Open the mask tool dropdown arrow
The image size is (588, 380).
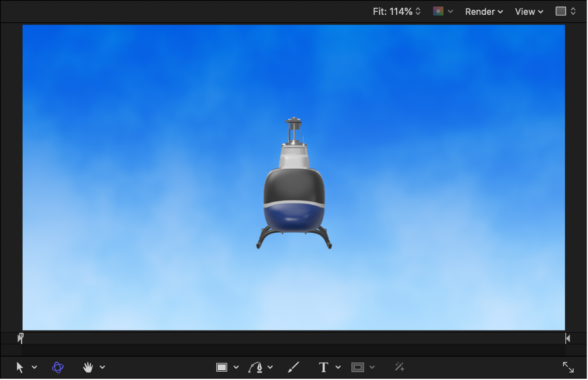click(x=373, y=367)
